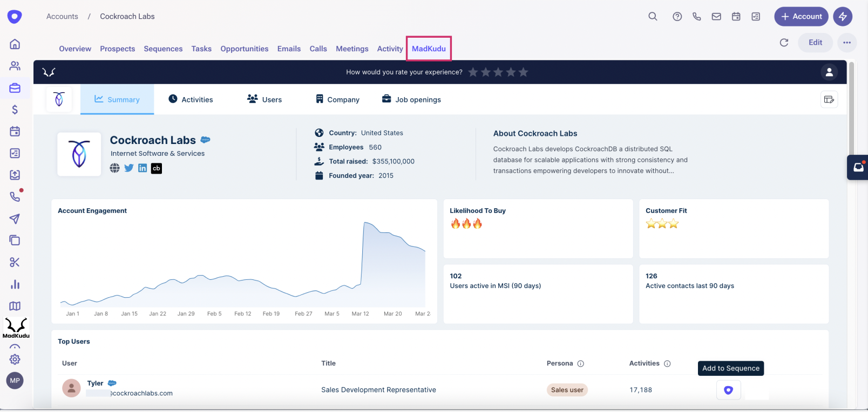Select the Accounts briefcase sidebar icon
868x412 pixels.
tap(15, 88)
